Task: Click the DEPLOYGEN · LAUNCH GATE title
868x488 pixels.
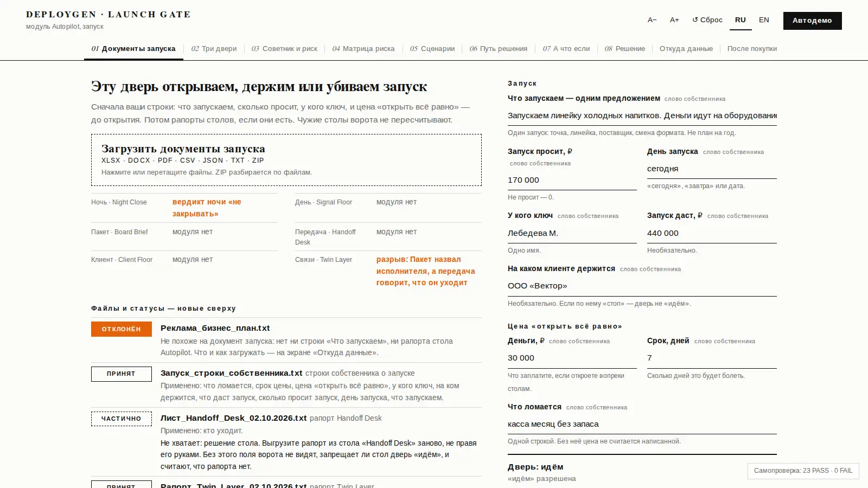Action: pyautogui.click(x=108, y=15)
